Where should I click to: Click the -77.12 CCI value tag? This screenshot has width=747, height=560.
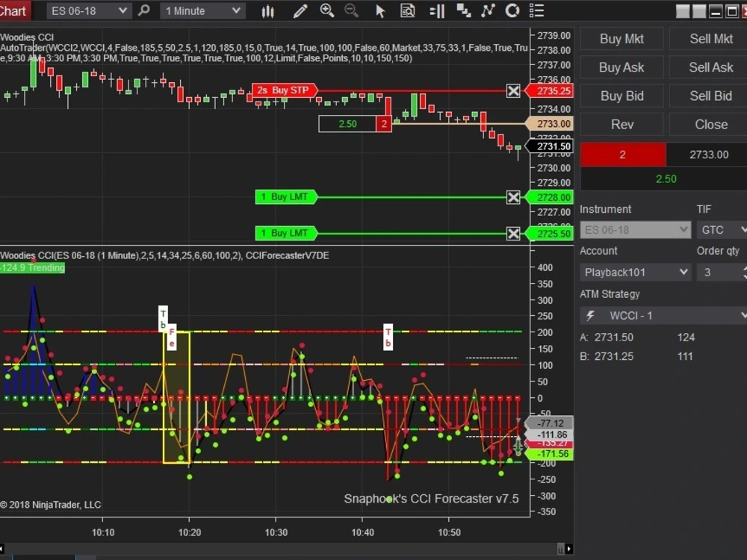point(549,423)
